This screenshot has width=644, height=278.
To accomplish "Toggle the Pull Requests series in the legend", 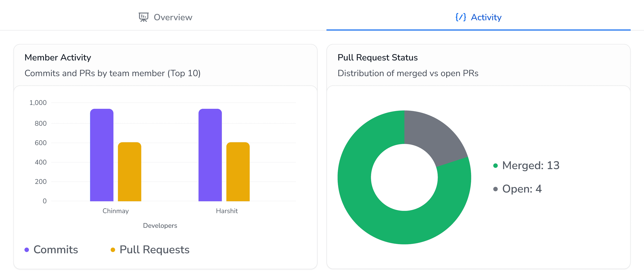I will (154, 249).
